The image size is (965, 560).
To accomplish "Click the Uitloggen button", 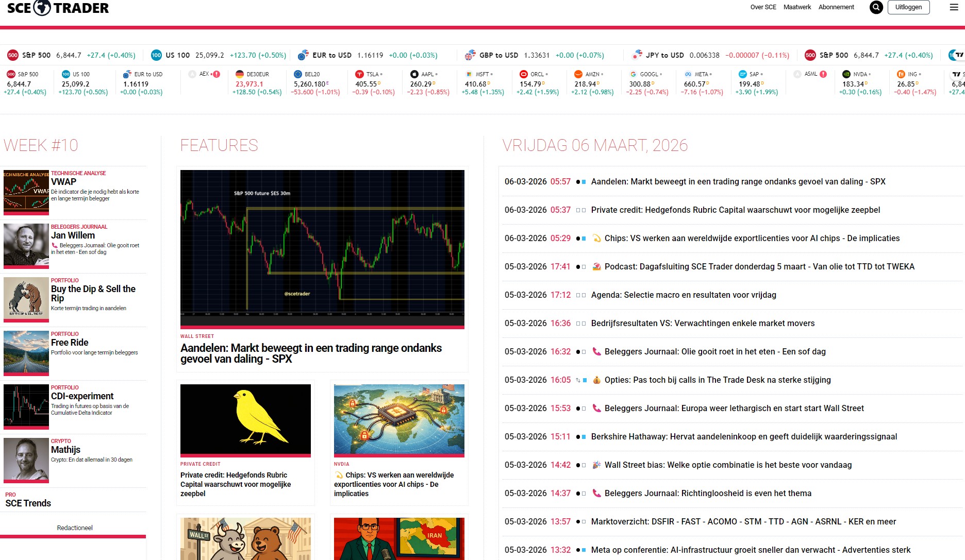I will coord(908,7).
